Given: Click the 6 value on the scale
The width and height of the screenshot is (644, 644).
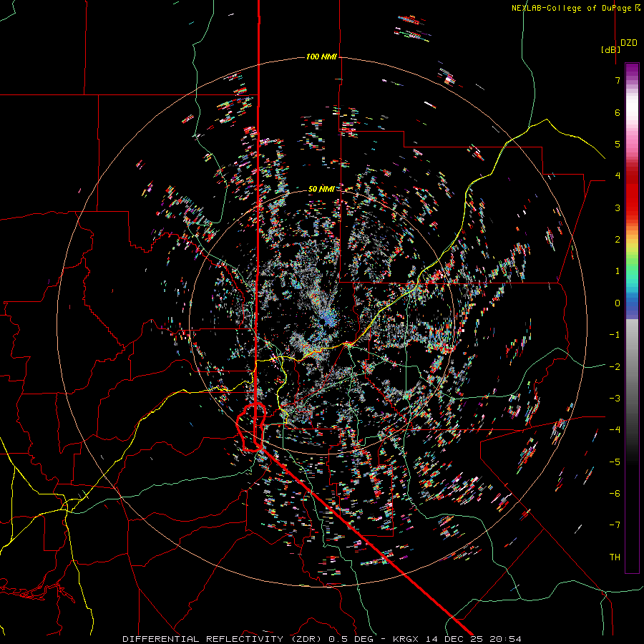Looking at the screenshot, I should (x=618, y=112).
